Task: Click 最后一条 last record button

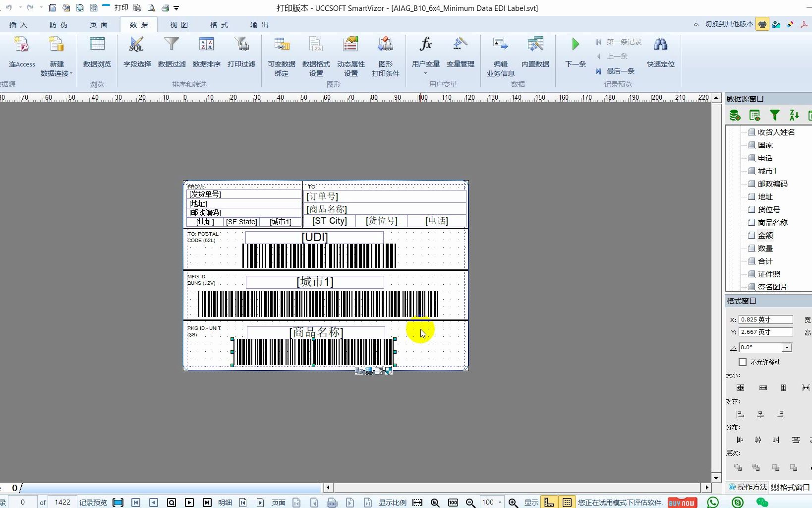Action: (615, 71)
